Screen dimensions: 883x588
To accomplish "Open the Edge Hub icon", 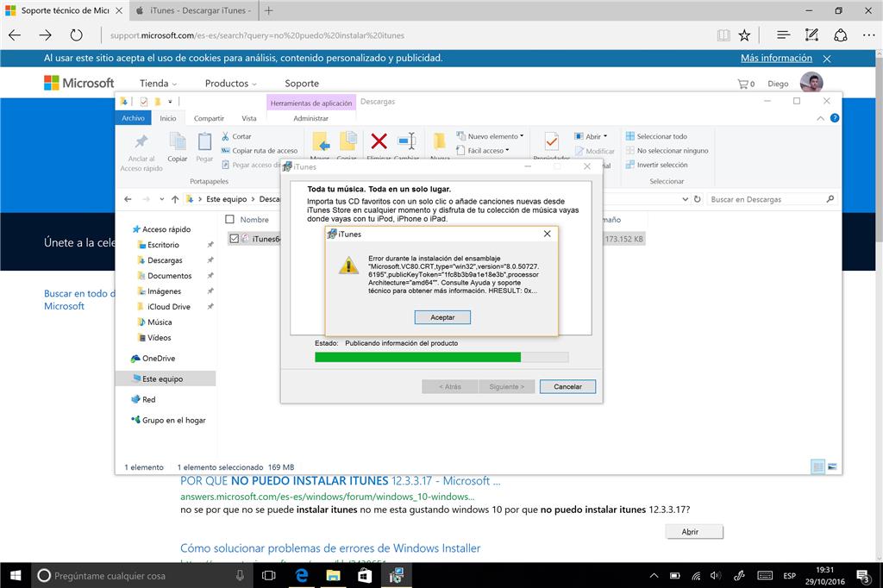I will tap(783, 35).
